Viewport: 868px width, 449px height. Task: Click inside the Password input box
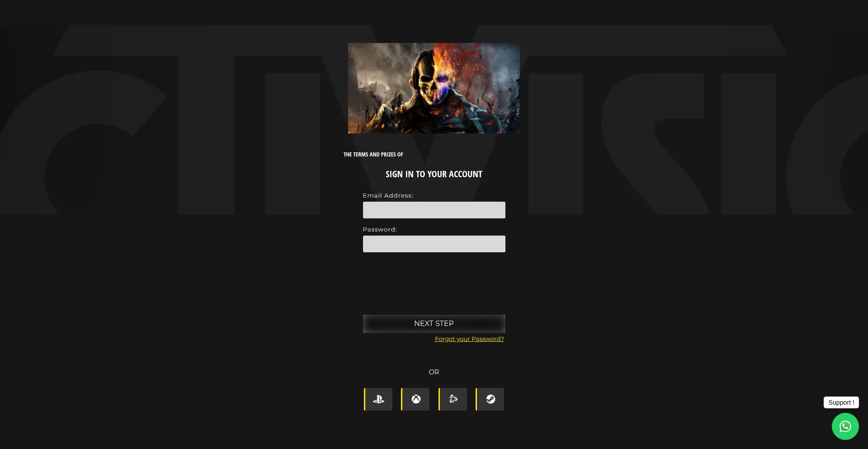pos(434,244)
